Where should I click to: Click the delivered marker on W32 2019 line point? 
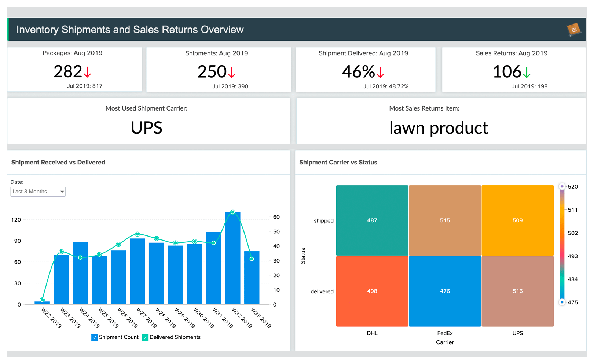point(232,212)
